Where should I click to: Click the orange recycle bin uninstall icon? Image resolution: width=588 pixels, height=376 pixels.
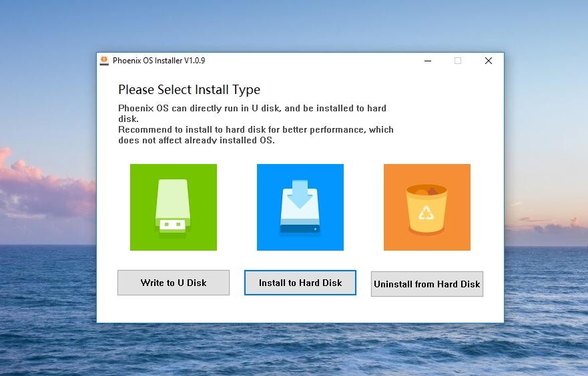pos(426,207)
